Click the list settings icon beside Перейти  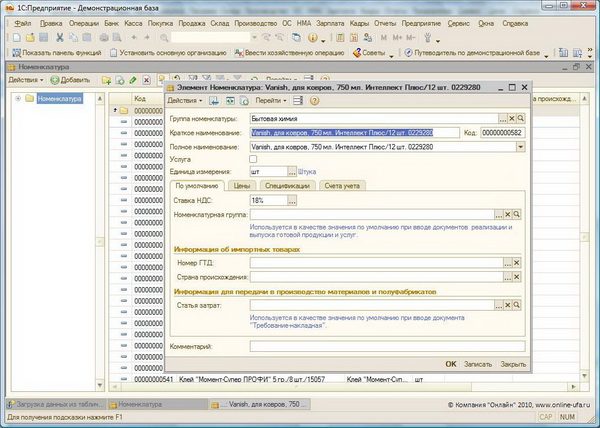(x=298, y=101)
